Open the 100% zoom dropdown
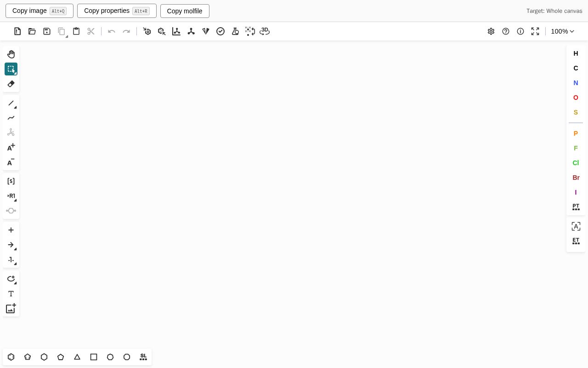Image resolution: width=588 pixels, height=368 pixels. (x=563, y=31)
